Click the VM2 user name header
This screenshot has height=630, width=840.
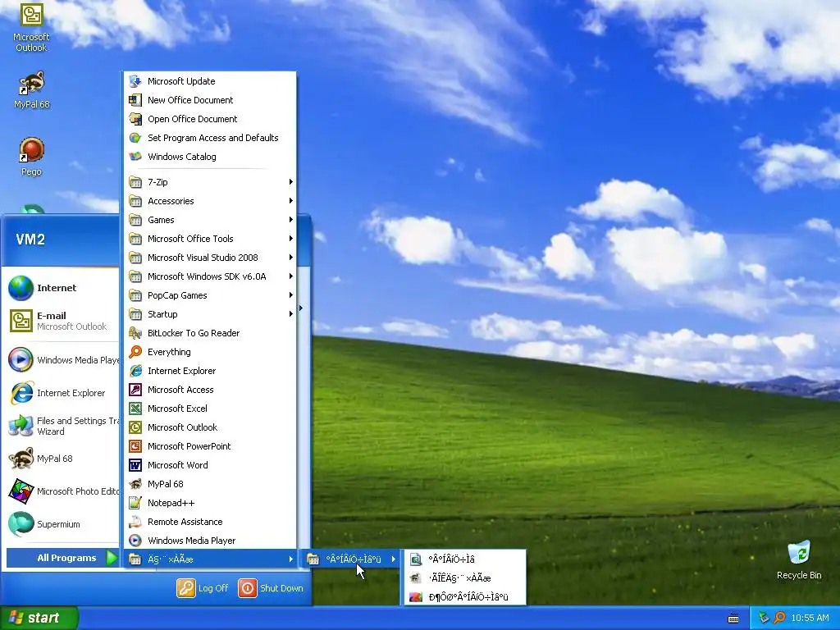pos(30,240)
